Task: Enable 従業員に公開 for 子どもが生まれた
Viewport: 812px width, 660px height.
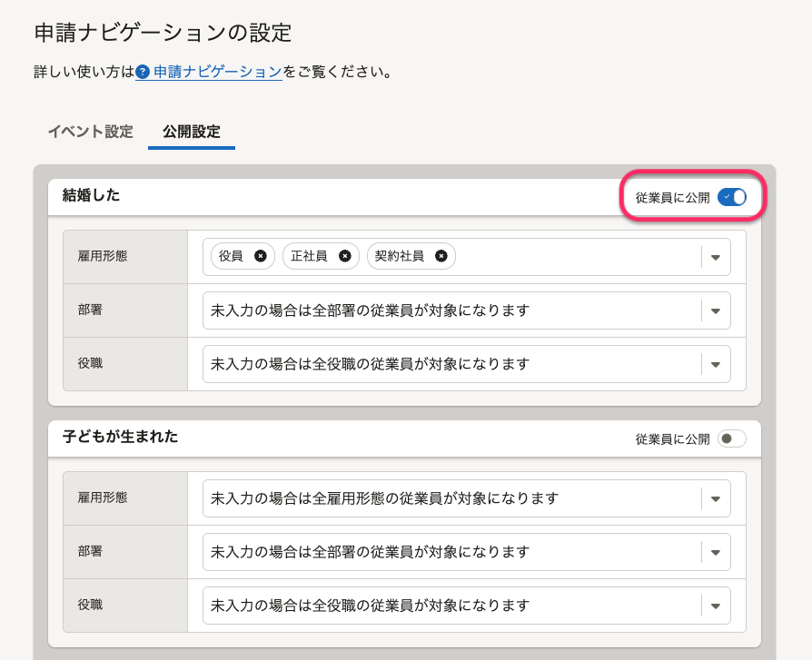Action: tap(731, 438)
